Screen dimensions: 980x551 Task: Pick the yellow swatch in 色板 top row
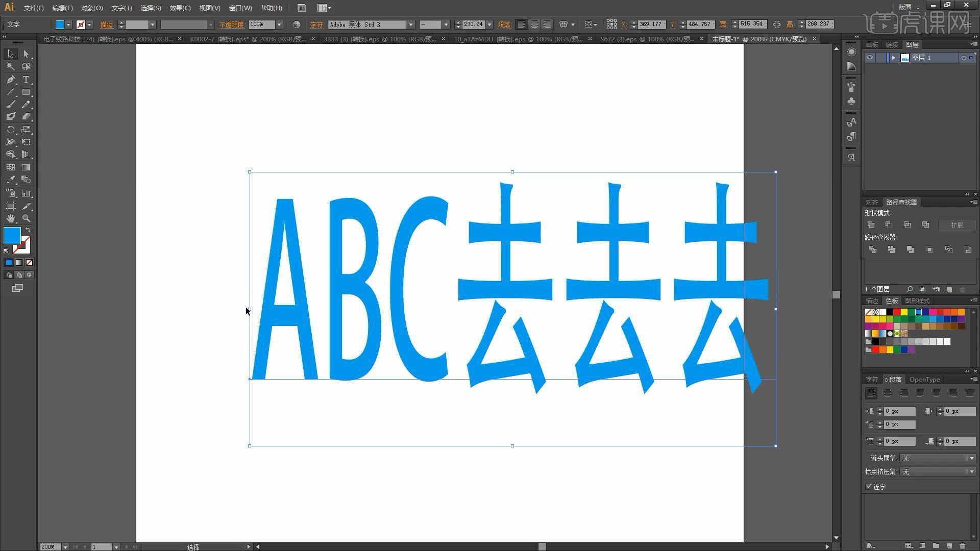[x=904, y=312]
